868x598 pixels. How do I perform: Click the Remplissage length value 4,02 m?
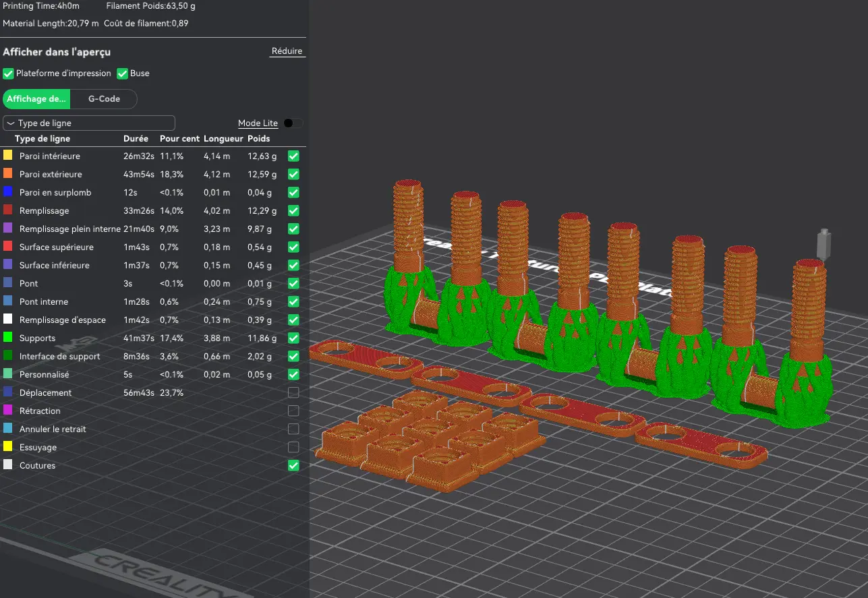216,210
